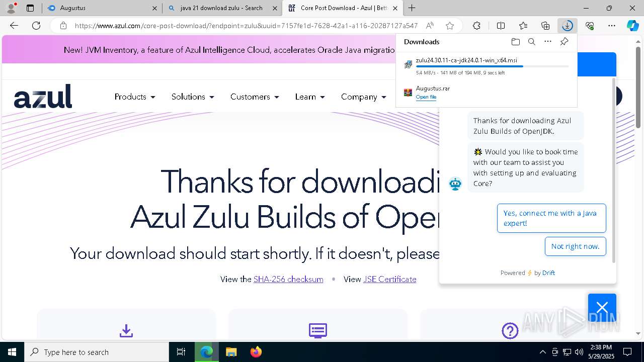Expand the Customers menu
Image resolution: width=644 pixels, height=362 pixels.
[x=255, y=97]
